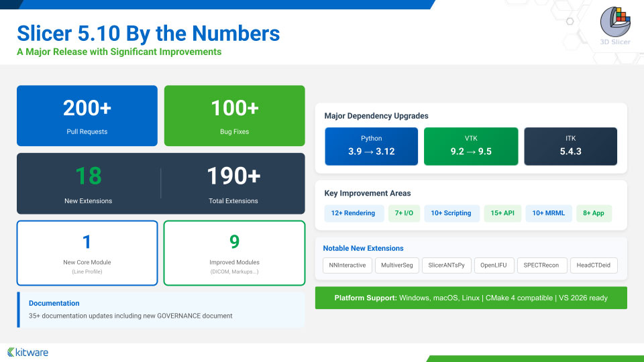Click the 190+ Total Extensions statistic
This screenshot has width=644, height=362.
pyautogui.click(x=233, y=183)
